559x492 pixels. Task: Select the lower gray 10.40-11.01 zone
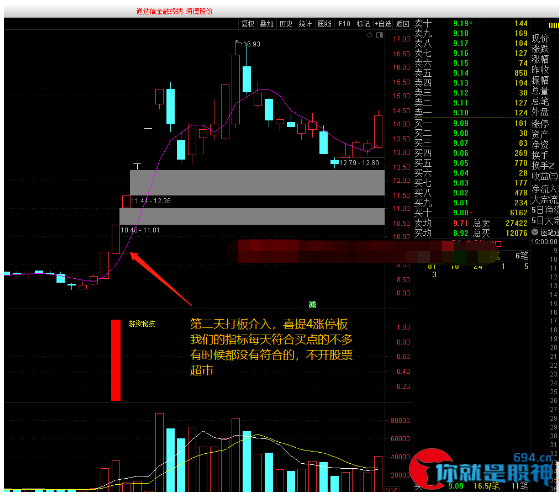252,216
